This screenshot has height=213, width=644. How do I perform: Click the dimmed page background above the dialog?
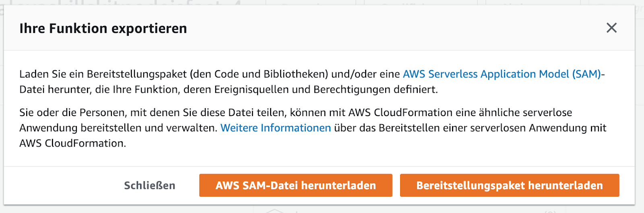322,2
